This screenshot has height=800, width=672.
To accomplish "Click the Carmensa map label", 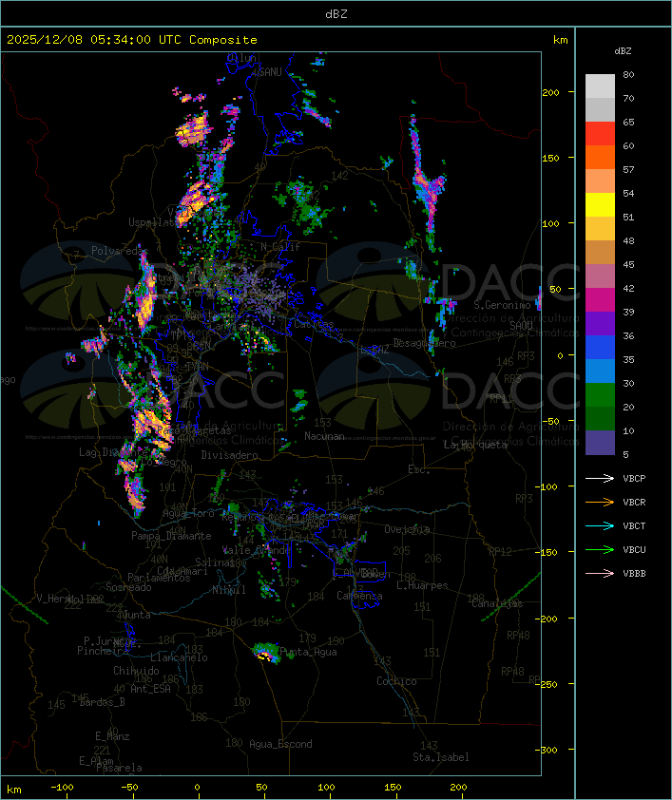I will [x=359, y=596].
